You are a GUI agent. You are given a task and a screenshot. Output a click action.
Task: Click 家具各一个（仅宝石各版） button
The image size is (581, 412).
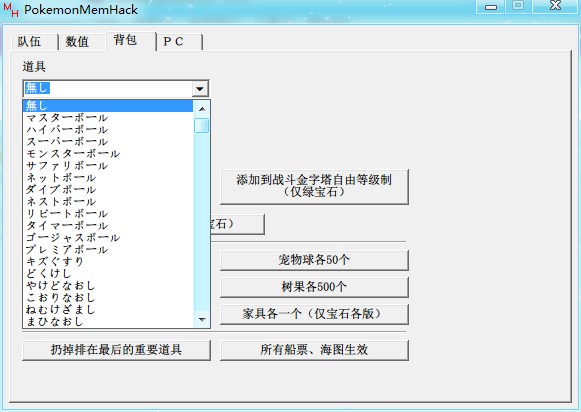coord(314,314)
